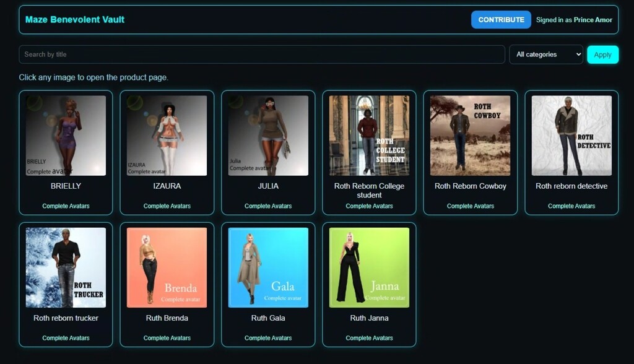This screenshot has height=364, width=634.
Task: Click the CONTRIBUTE button
Action: pos(501,20)
